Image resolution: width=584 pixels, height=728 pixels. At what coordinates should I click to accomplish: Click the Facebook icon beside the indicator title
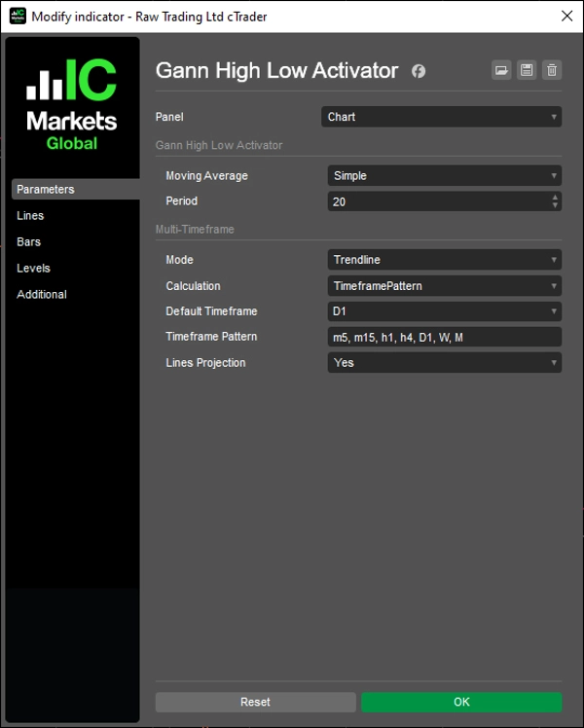(x=419, y=71)
